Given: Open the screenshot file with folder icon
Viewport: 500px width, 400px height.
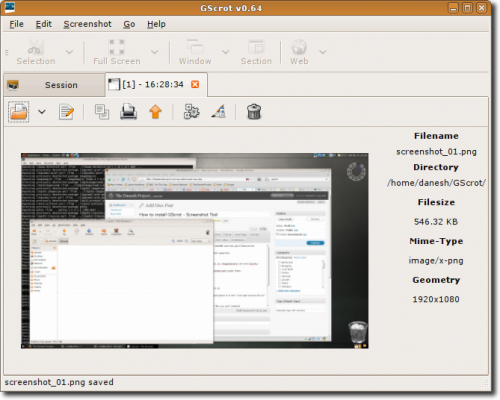Looking at the screenshot, I should click(19, 112).
